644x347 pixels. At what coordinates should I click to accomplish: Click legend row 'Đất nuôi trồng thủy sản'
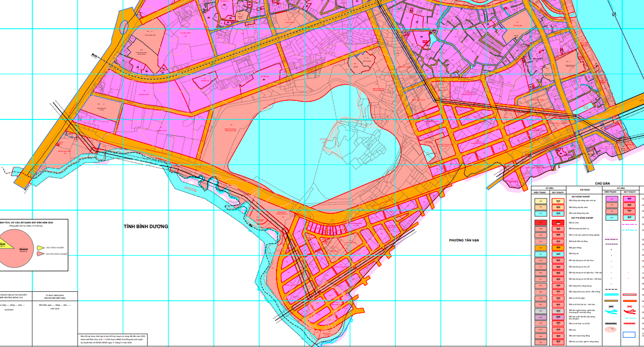[x=579, y=213]
